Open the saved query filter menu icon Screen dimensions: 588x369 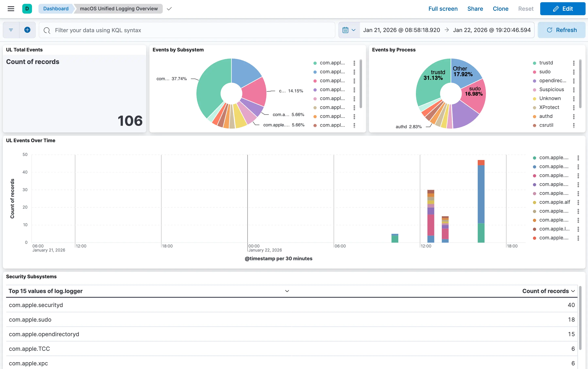pyautogui.click(x=11, y=30)
